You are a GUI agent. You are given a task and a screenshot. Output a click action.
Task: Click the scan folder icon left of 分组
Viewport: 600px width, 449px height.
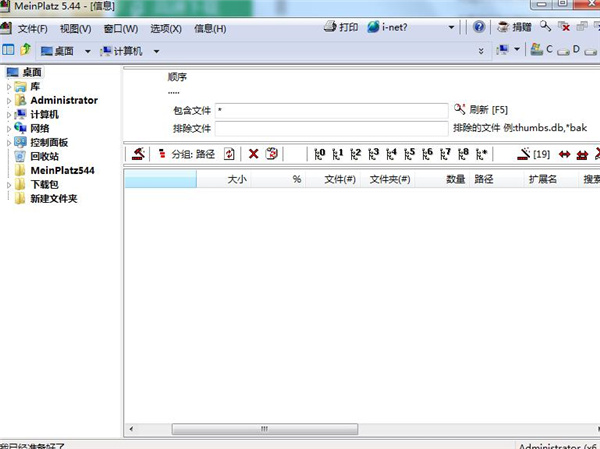(x=138, y=154)
